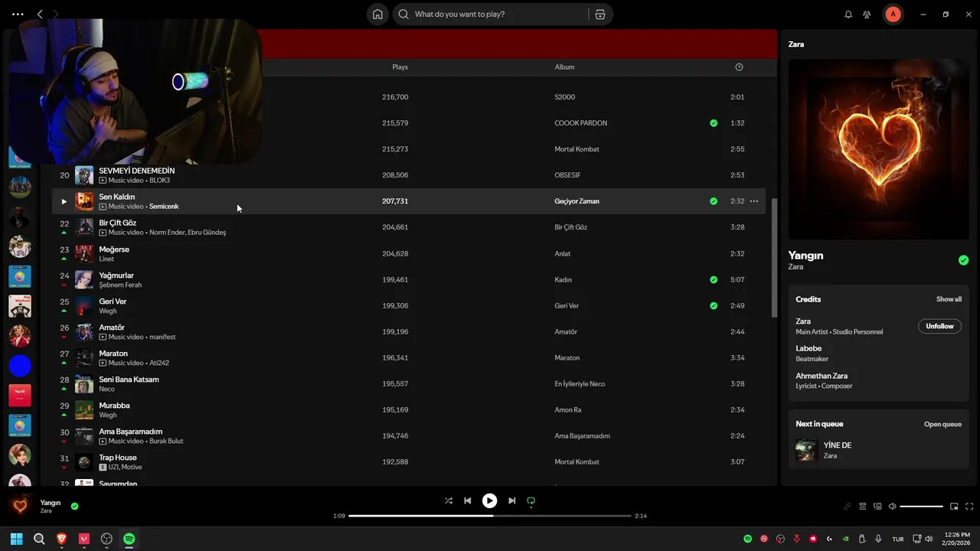Mute with the speaker icon
This screenshot has height=551, width=980.
[892, 507]
